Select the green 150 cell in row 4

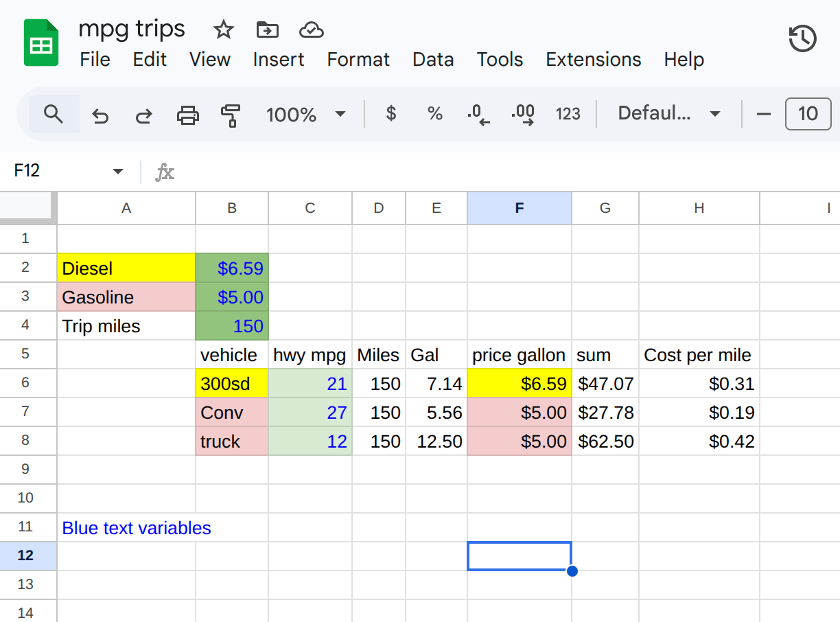[232, 325]
